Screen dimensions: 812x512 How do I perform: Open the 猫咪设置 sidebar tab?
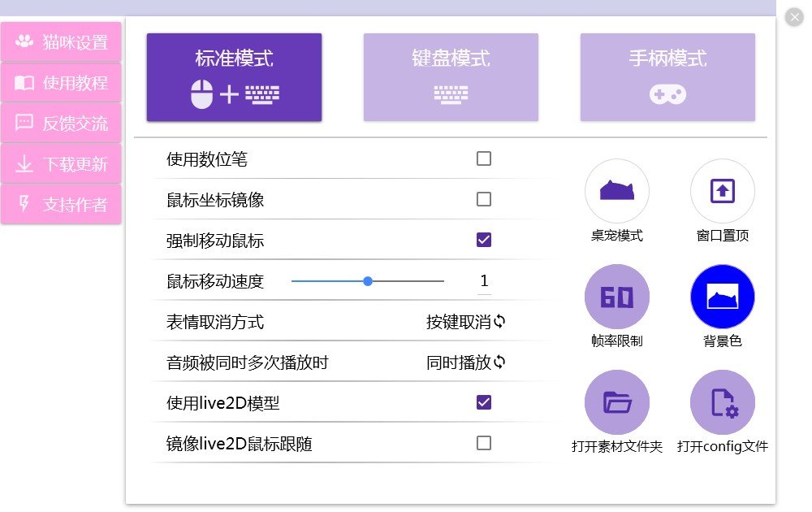coord(61,42)
